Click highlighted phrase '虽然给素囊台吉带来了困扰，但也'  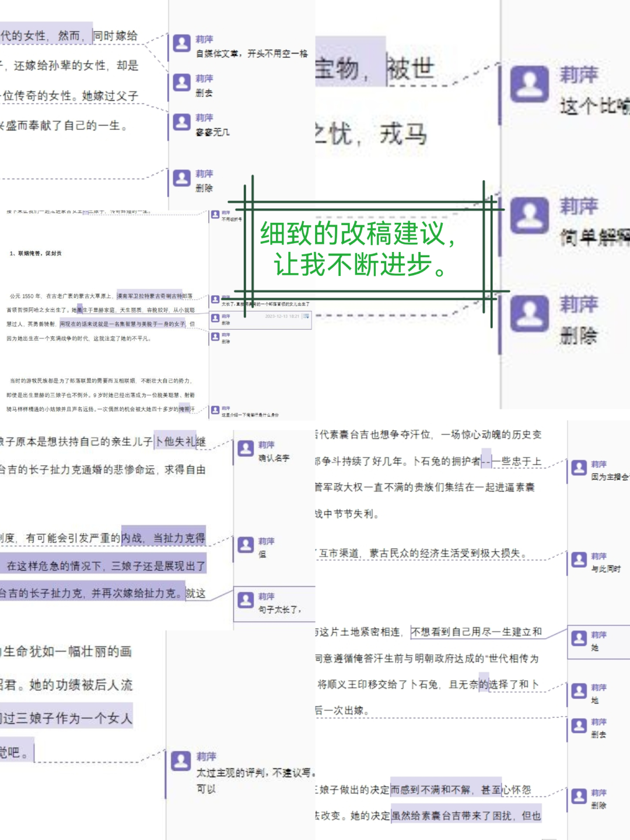466,816
